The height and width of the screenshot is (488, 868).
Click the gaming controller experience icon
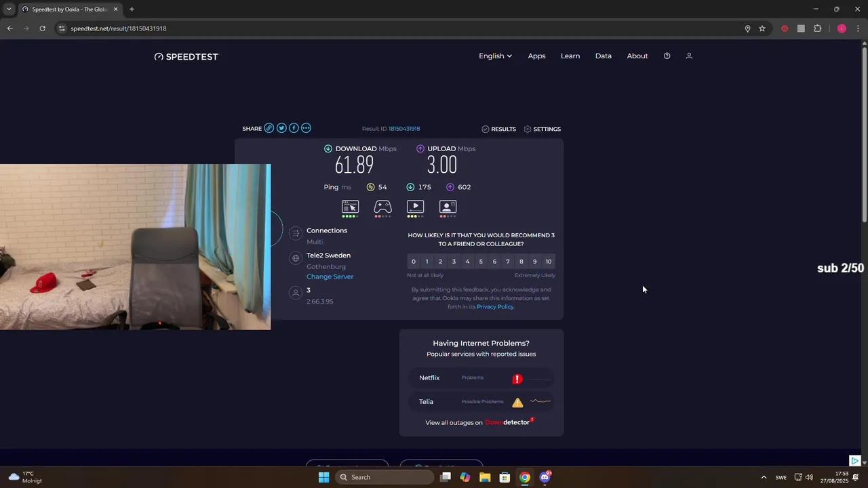(382, 207)
